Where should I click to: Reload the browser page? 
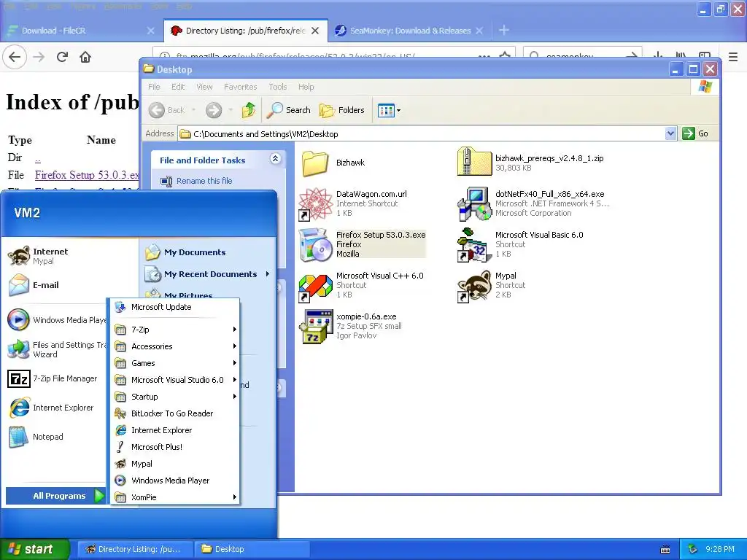(x=62, y=57)
